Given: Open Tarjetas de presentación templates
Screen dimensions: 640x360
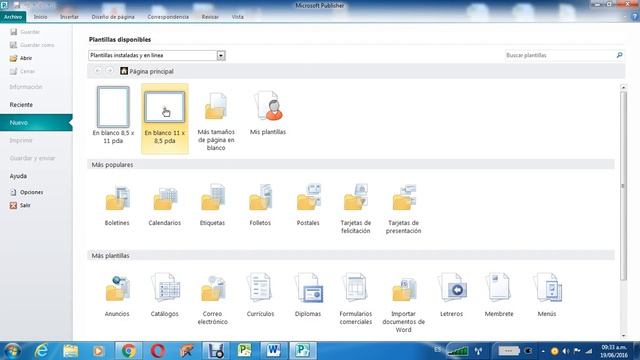Looking at the screenshot, I should [x=403, y=208].
